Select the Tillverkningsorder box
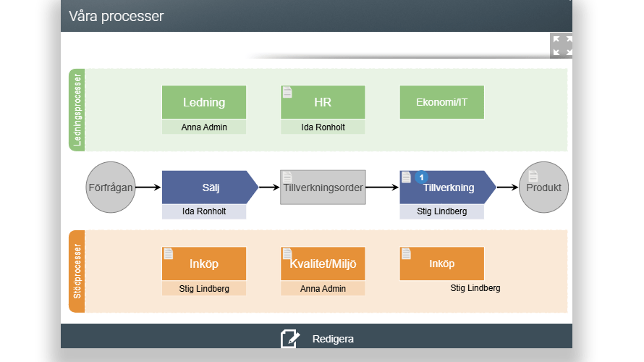The width and height of the screenshot is (644, 362). [x=323, y=188]
